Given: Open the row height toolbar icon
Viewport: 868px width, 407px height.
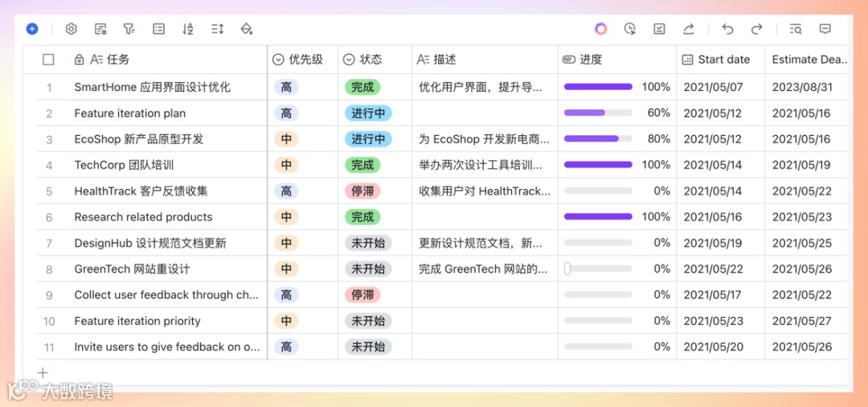Looking at the screenshot, I should tap(218, 29).
